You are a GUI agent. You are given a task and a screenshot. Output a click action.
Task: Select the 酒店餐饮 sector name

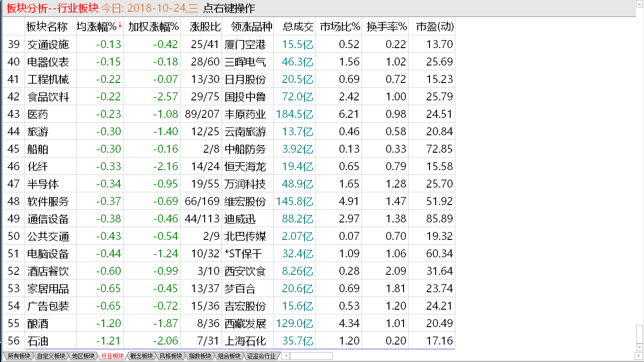point(48,271)
